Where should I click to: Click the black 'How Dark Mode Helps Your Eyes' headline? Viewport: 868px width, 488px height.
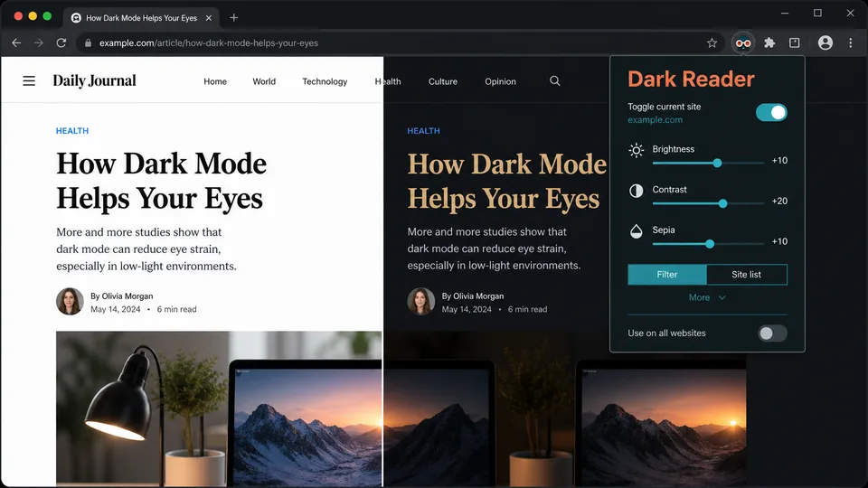point(161,181)
